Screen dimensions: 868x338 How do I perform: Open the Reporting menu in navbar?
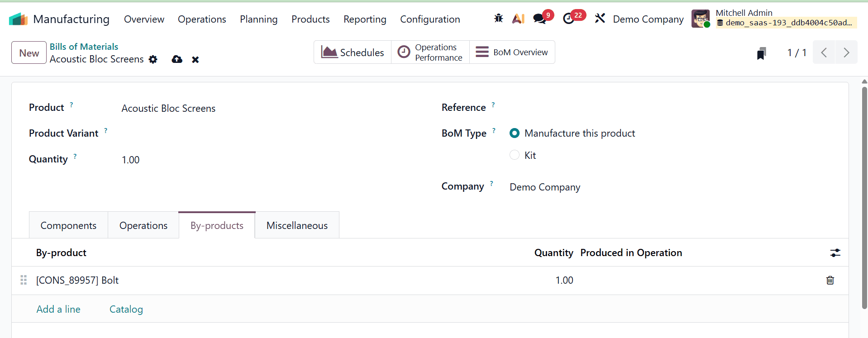click(365, 19)
